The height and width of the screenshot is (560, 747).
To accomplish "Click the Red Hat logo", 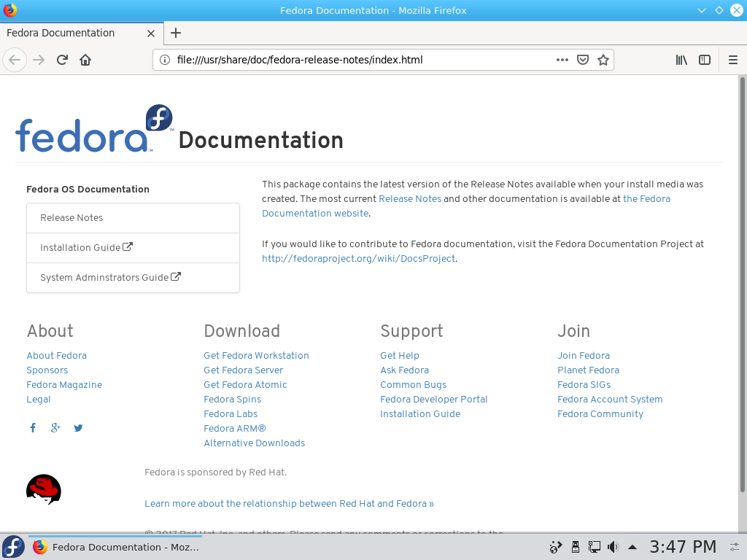I will pyautogui.click(x=43, y=489).
